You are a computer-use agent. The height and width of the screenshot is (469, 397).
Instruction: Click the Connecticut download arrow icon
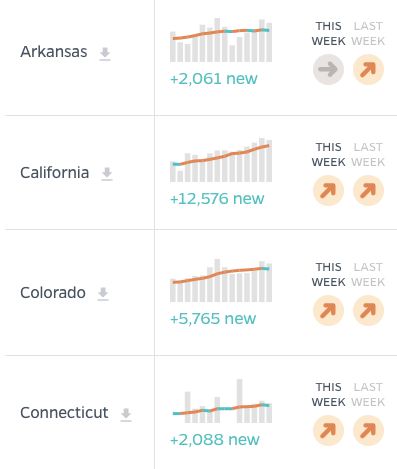126,415
